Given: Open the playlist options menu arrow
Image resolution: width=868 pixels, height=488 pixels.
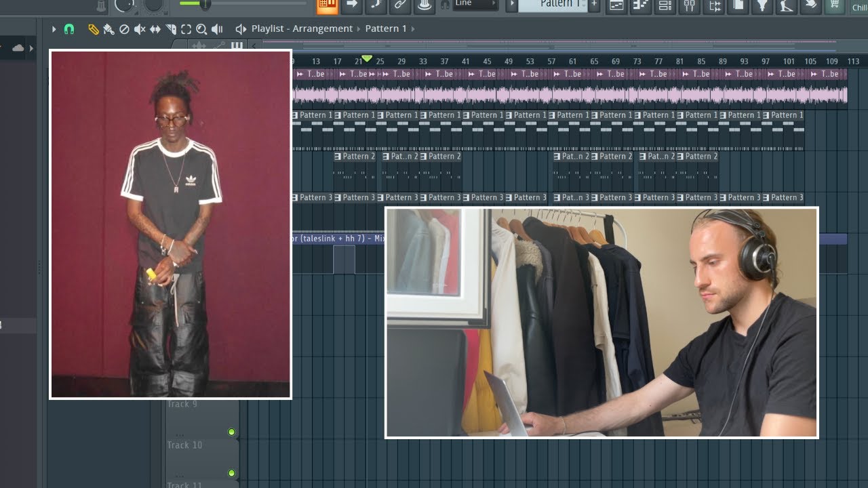Looking at the screenshot, I should (54, 29).
